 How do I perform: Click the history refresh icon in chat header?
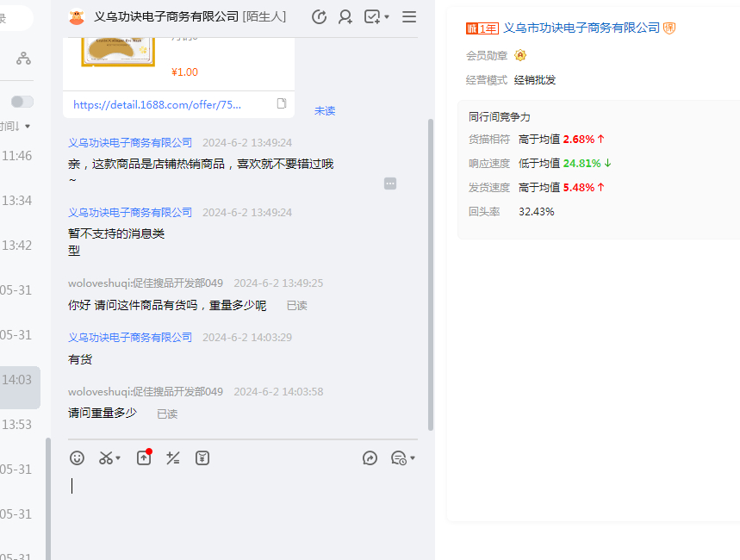[x=319, y=16]
